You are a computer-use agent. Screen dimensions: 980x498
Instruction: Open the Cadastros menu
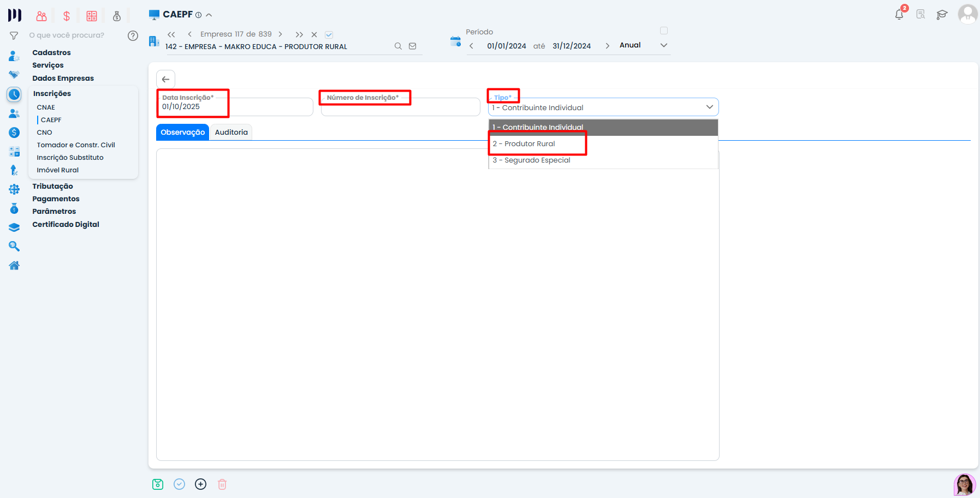coord(51,52)
